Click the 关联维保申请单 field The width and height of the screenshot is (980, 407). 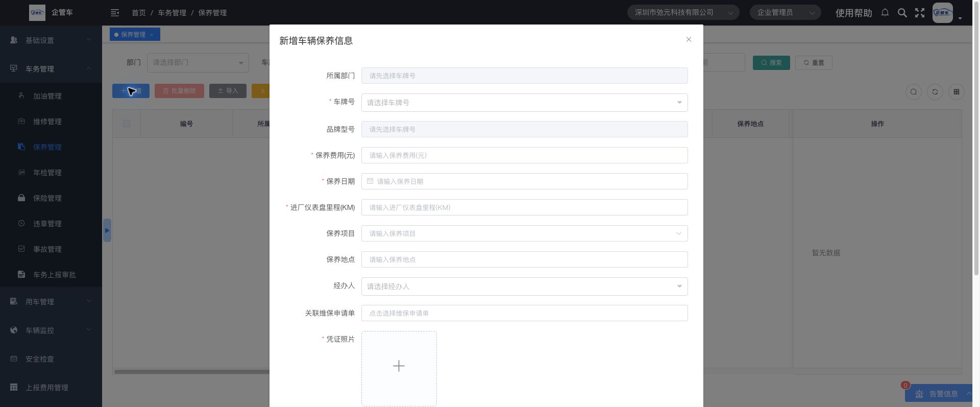click(x=524, y=313)
